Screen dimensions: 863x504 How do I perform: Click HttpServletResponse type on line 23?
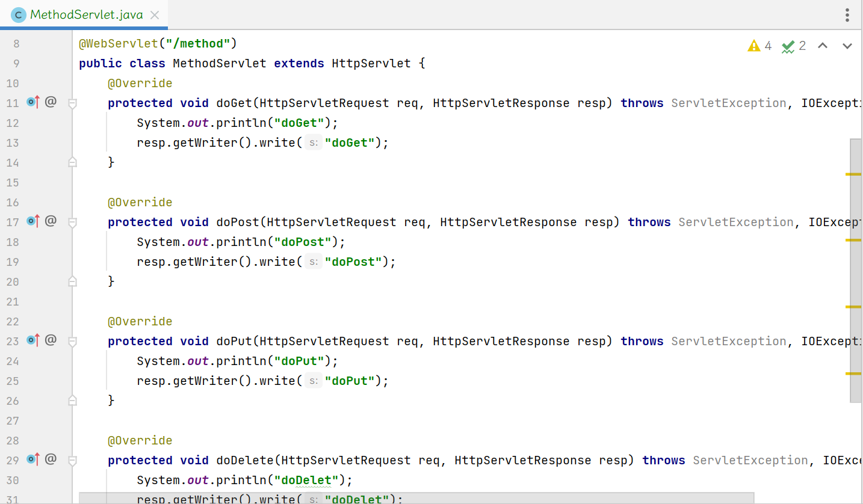click(x=501, y=341)
